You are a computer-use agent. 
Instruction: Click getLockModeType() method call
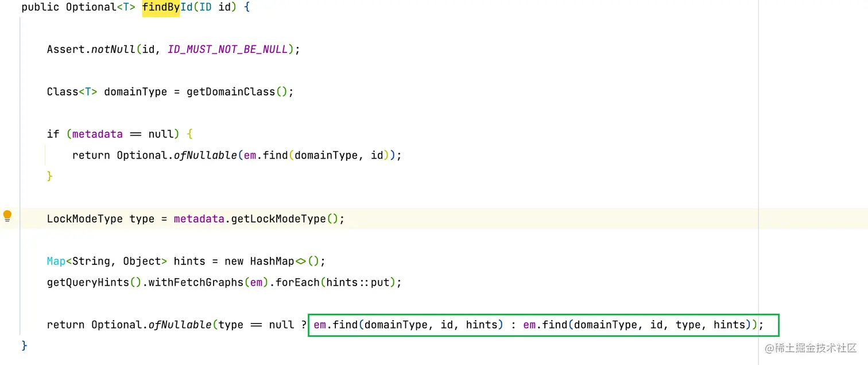[x=285, y=219]
